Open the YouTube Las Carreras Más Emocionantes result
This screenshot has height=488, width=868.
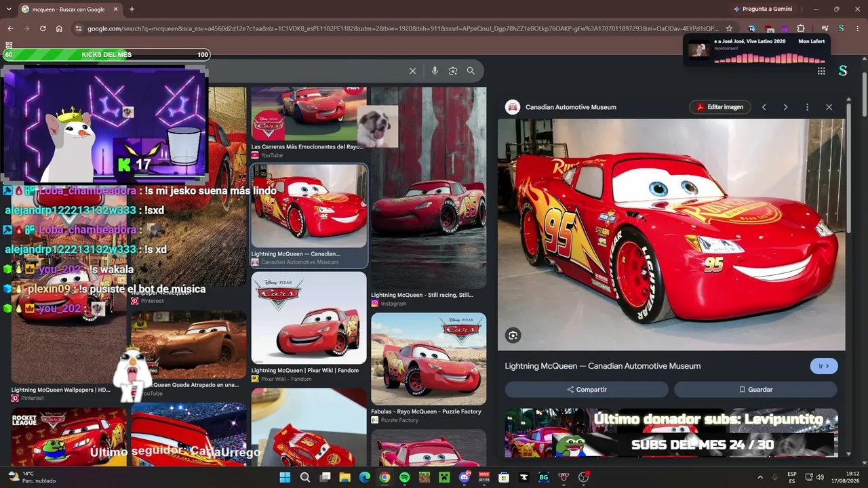(308, 146)
